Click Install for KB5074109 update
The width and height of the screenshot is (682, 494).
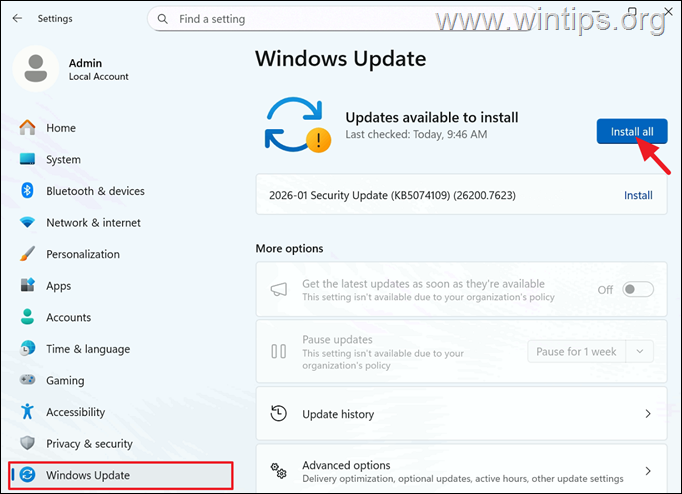pyautogui.click(x=638, y=195)
